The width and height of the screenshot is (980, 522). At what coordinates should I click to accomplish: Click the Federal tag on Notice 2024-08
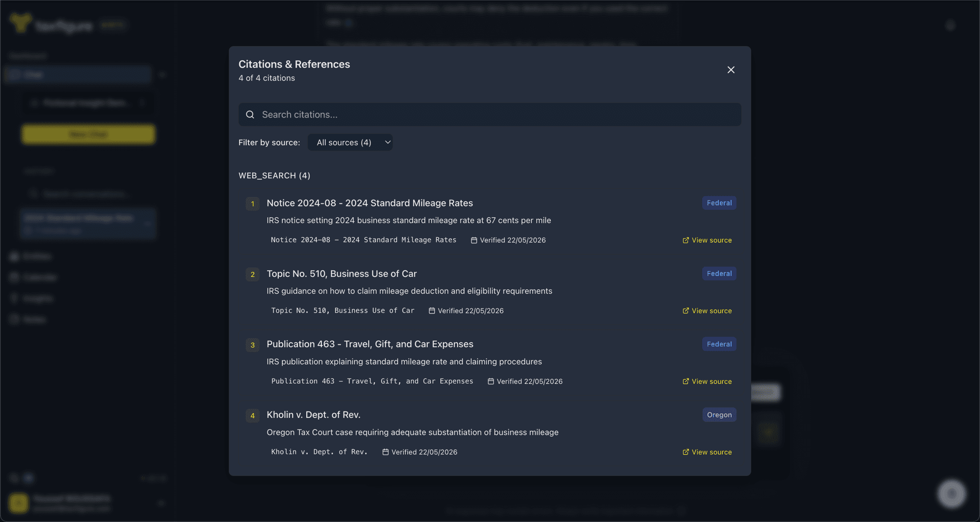tap(719, 203)
